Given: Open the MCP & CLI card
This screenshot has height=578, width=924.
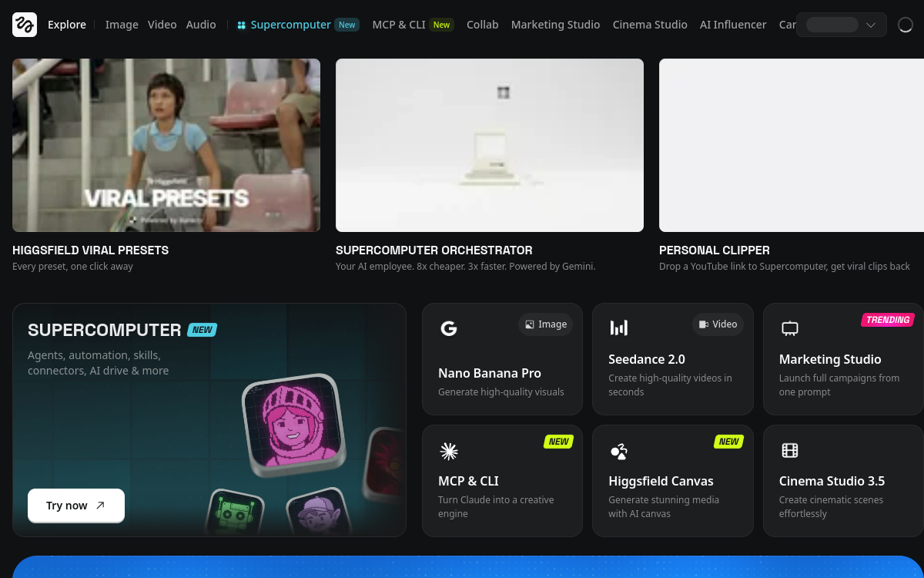Looking at the screenshot, I should tap(502, 481).
